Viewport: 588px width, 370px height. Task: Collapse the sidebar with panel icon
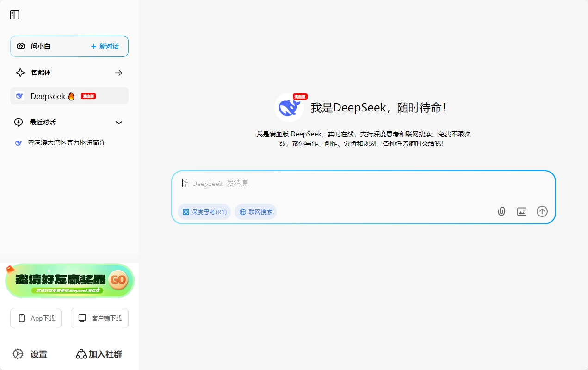(x=15, y=15)
